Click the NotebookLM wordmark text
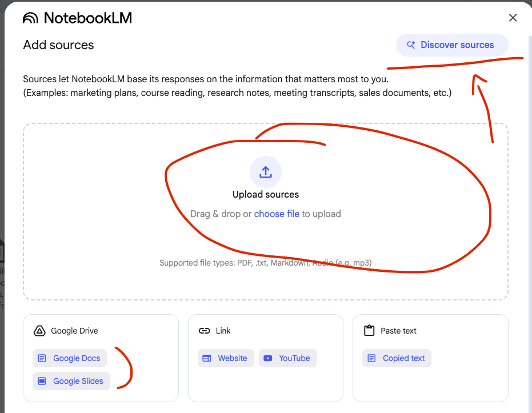This screenshot has height=413, width=532. [88, 18]
